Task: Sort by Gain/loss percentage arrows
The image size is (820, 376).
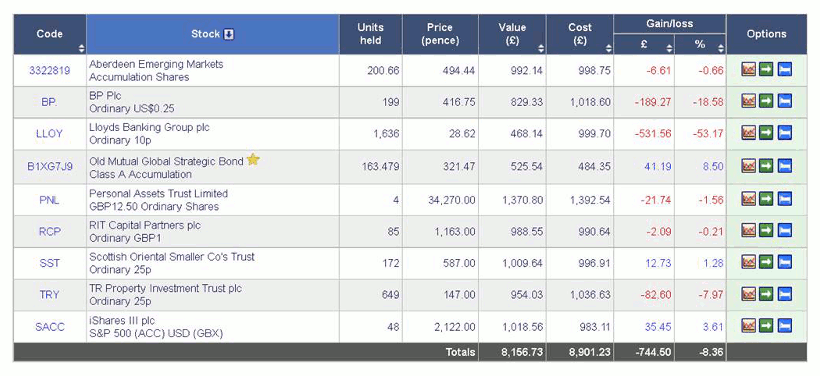Action: tap(721, 49)
